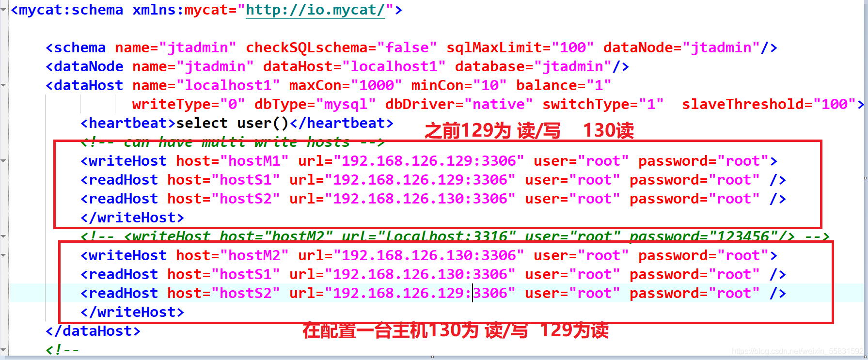This screenshot has width=868, height=360.
Task: Click the minCon="10" attribute
Action: click(459, 85)
